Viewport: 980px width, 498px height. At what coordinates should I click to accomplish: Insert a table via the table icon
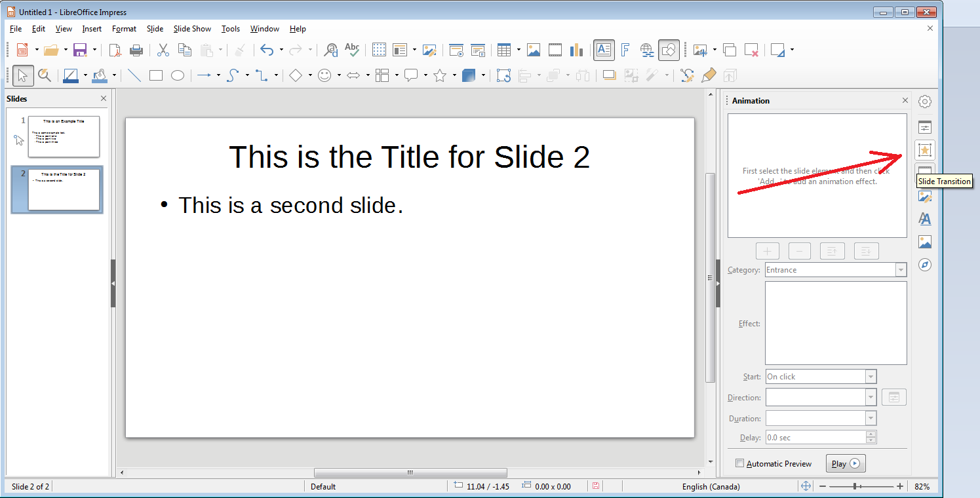click(504, 50)
